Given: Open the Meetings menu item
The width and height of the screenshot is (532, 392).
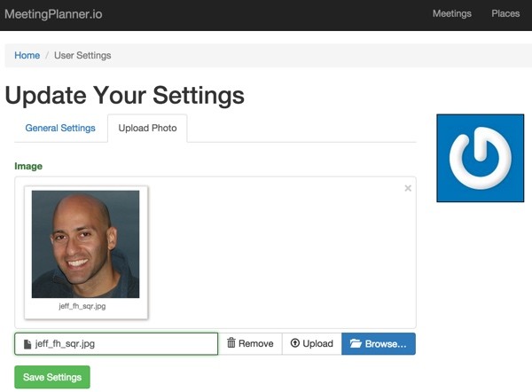Looking at the screenshot, I should tap(452, 13).
